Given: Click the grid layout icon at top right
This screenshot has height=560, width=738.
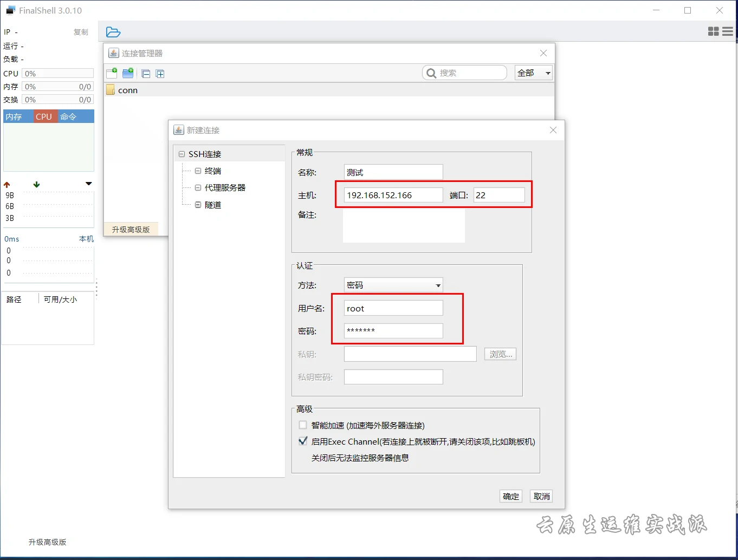Looking at the screenshot, I should click(x=714, y=32).
